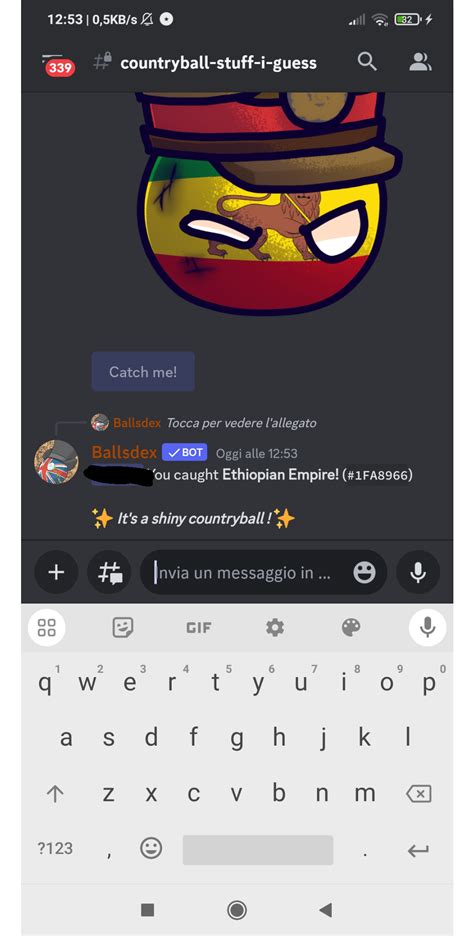
Task: Tap the Android home navigation button
Action: click(237, 910)
